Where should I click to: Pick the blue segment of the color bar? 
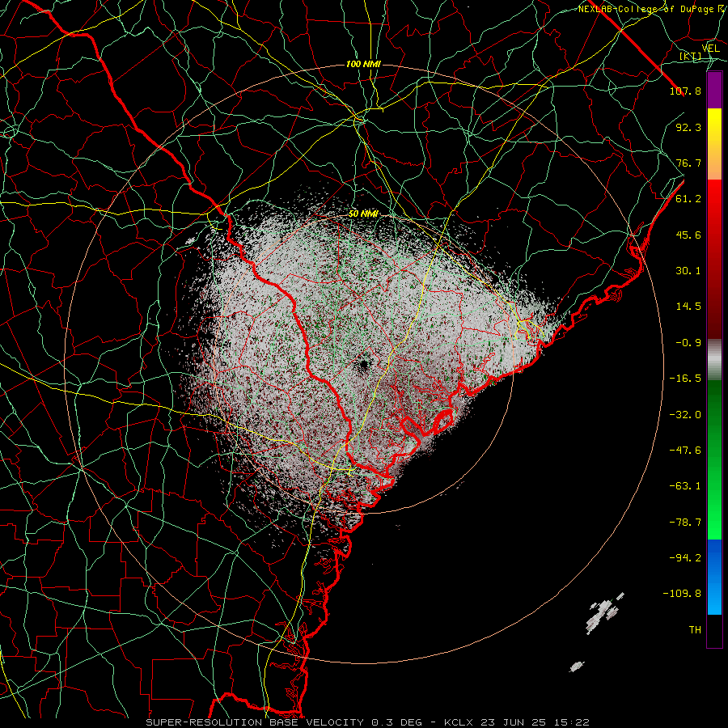point(714,577)
